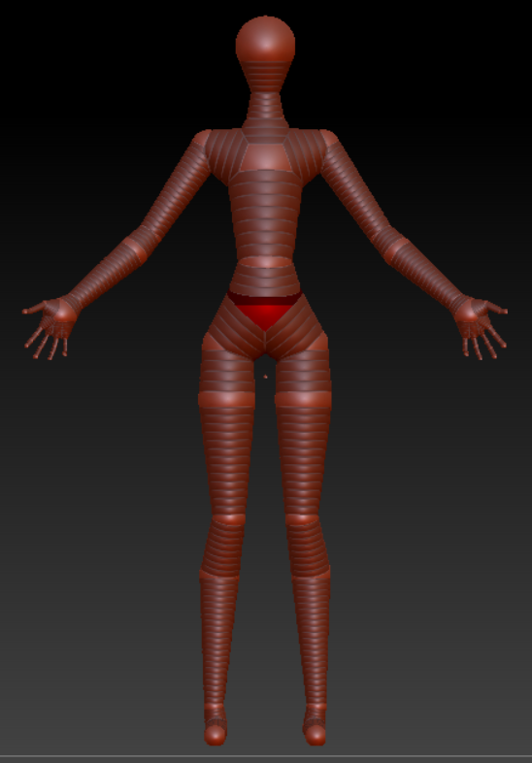532x763 pixels.
Task: Select the mannequin's waist segment above pelvis
Action: [264, 279]
